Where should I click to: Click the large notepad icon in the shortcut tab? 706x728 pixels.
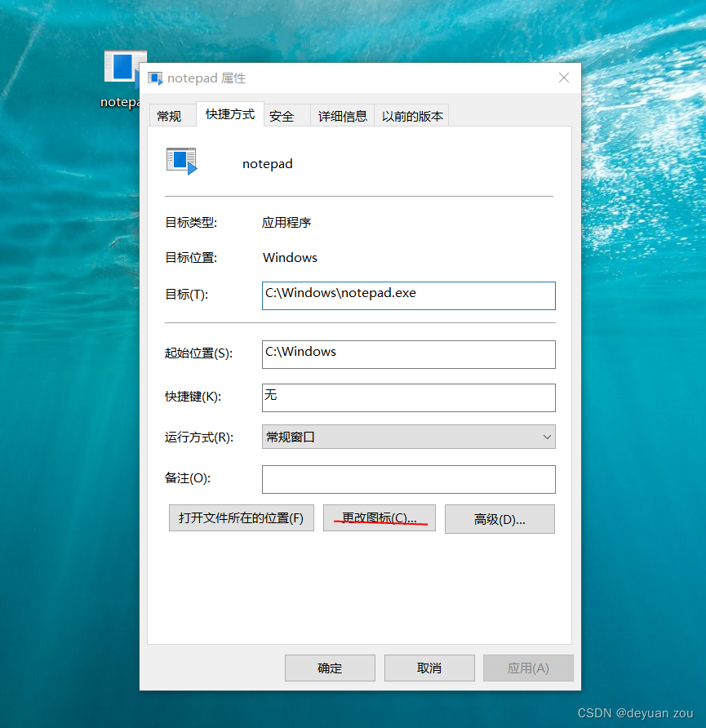[182, 161]
